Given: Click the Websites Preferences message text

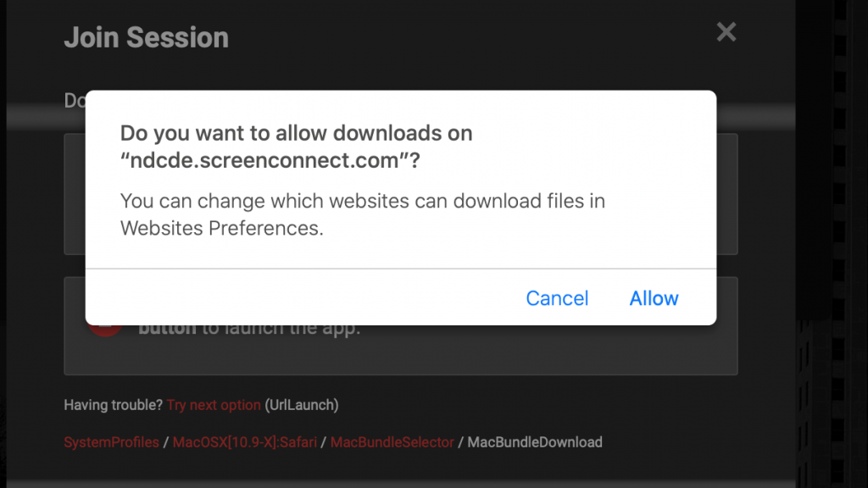Looking at the screenshot, I should tap(222, 229).
